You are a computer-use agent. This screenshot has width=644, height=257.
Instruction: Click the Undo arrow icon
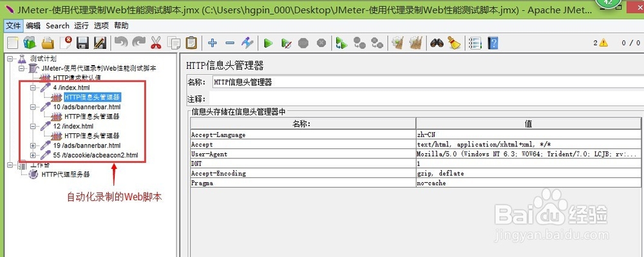[x=121, y=43]
